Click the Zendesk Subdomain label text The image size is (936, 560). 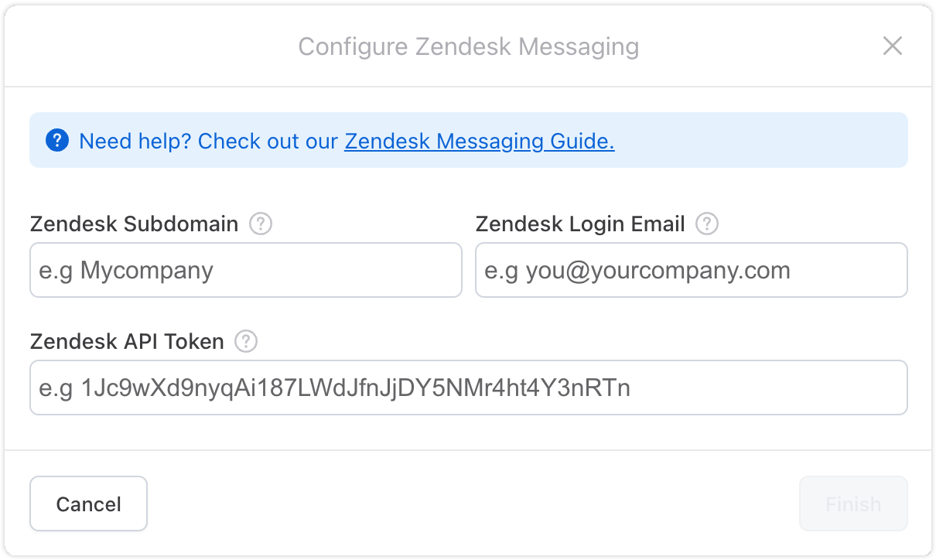point(134,224)
